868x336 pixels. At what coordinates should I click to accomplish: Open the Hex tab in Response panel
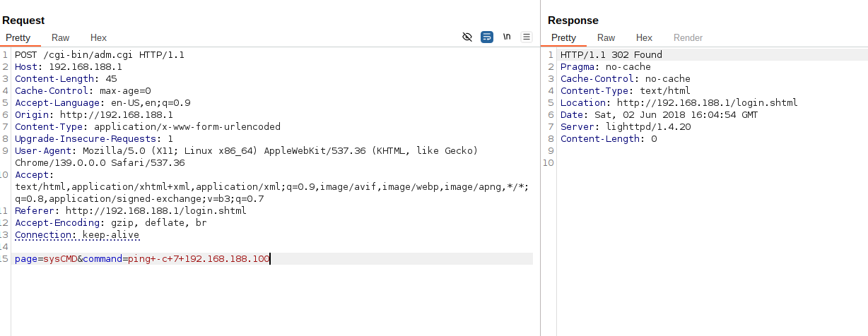click(x=644, y=38)
